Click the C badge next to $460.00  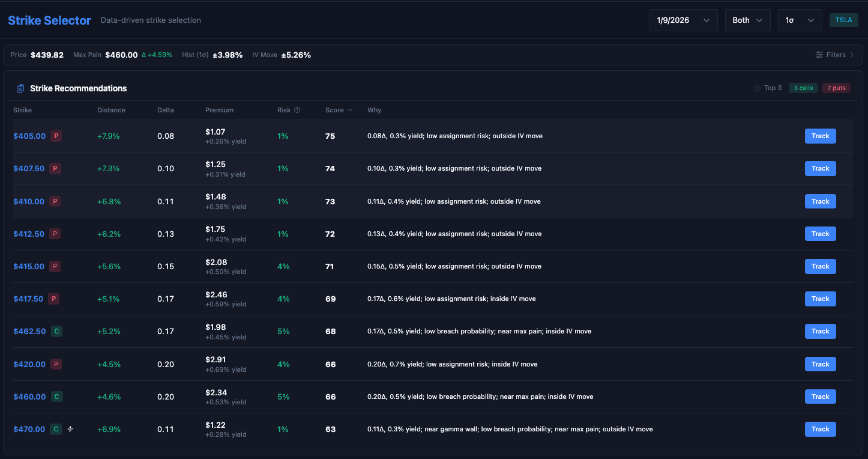tap(56, 397)
